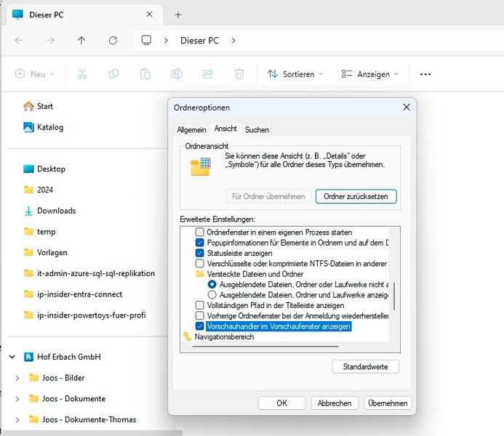This screenshot has width=504, height=436.
Task: Select Hof Erbach GmbH in sidebar
Action: pyautogui.click(x=63, y=357)
